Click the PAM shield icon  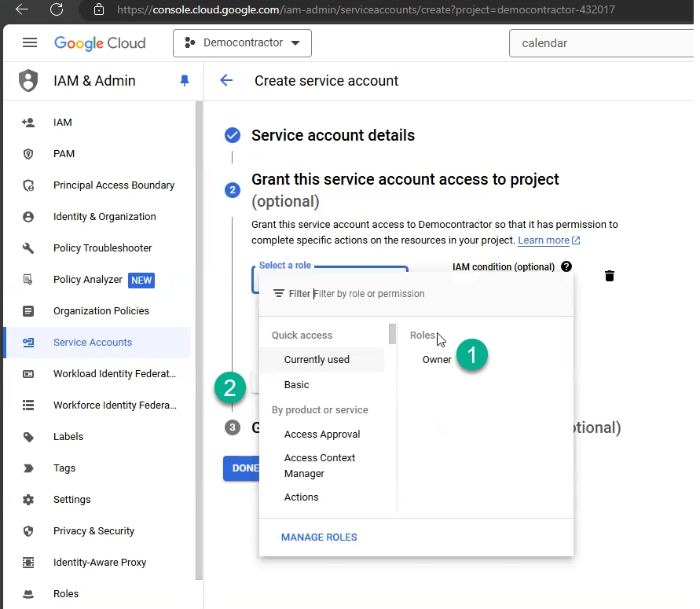click(28, 154)
